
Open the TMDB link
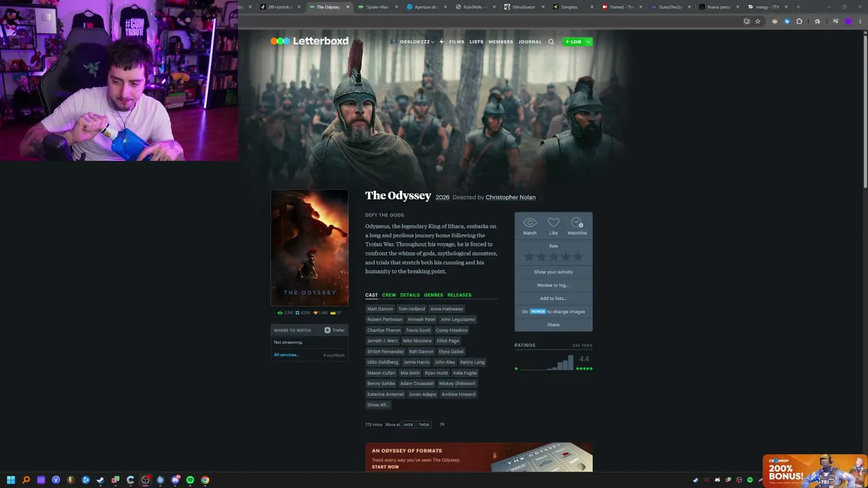(x=424, y=425)
